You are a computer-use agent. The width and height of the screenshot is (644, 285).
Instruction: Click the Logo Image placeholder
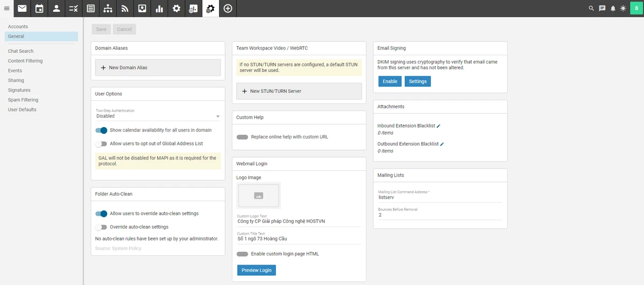[x=258, y=195]
